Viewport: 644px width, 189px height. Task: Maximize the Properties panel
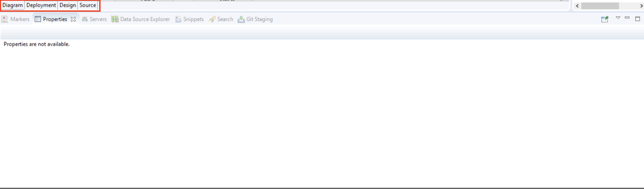point(638,19)
